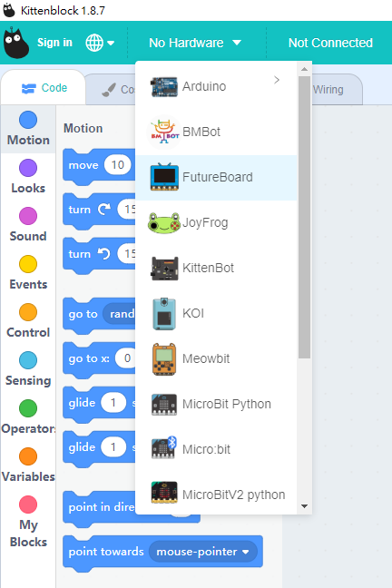Select Arduino hardware board icon
Image resolution: width=392 pixels, height=588 pixels.
[x=164, y=86]
